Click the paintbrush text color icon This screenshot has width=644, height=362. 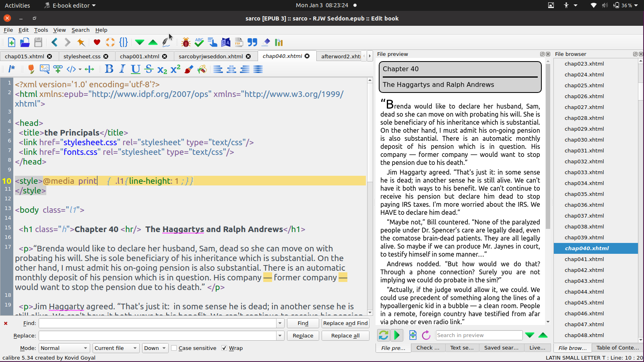coord(189,69)
